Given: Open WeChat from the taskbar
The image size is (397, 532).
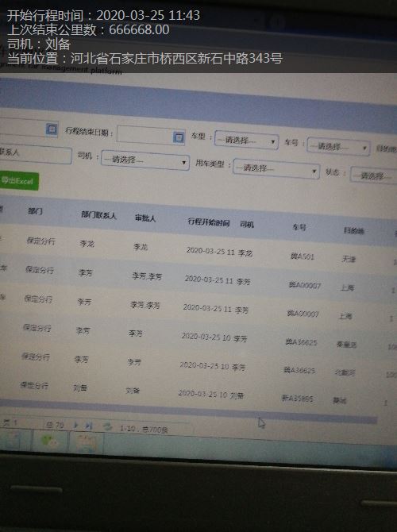Looking at the screenshot, I should (51, 441).
